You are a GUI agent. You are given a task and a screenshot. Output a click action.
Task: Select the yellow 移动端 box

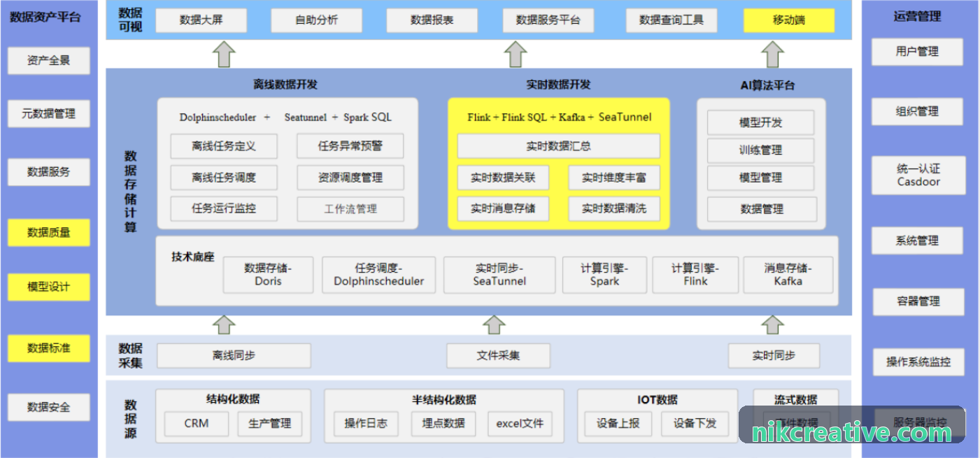pos(789,20)
